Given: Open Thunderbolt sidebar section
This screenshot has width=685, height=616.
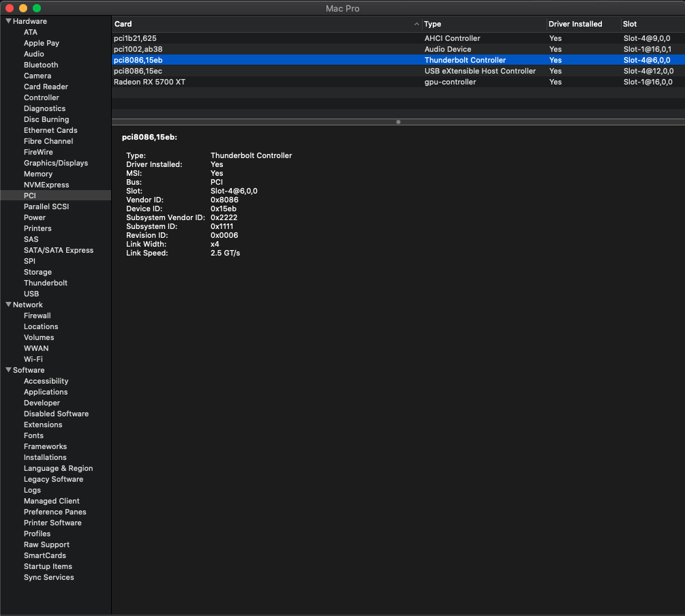Looking at the screenshot, I should tap(46, 283).
